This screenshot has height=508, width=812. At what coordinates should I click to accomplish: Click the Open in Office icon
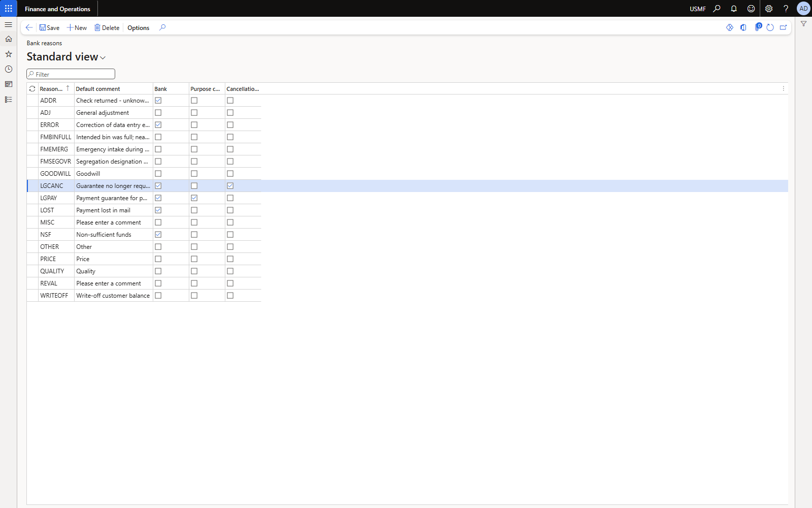743,27
